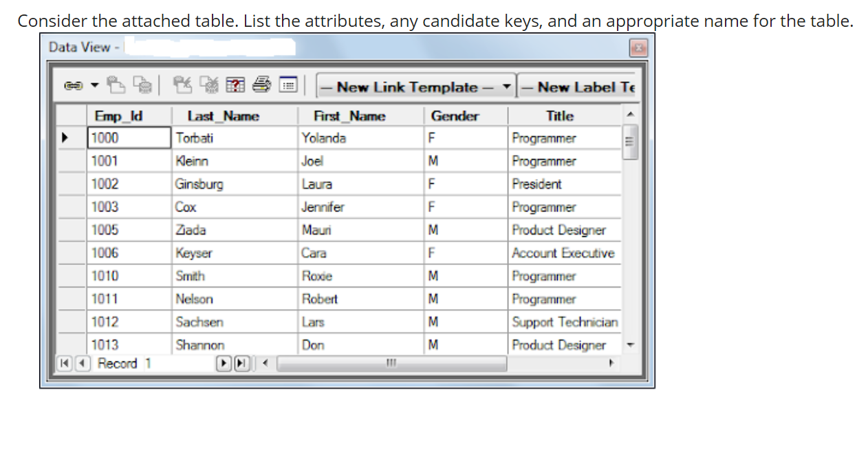Click the previous record navigation button

coord(83,363)
